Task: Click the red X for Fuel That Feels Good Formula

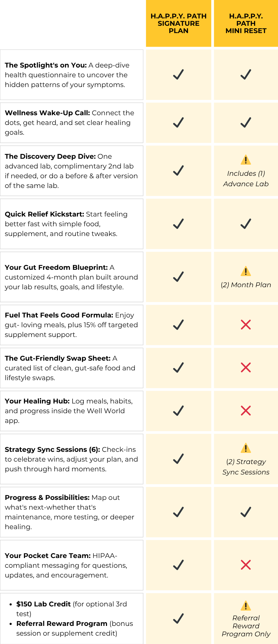Action: [246, 325]
